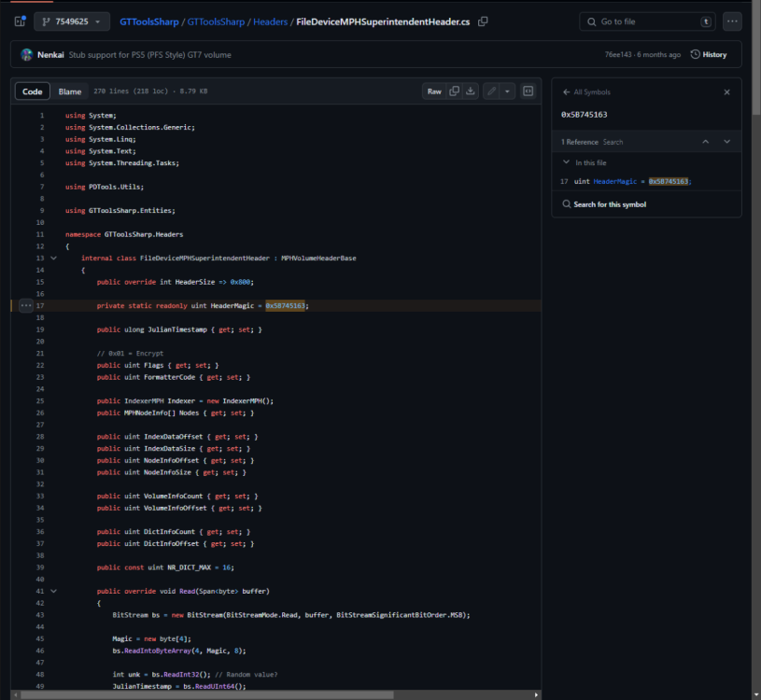Close the symbols side panel
The image size is (761, 700).
(726, 92)
